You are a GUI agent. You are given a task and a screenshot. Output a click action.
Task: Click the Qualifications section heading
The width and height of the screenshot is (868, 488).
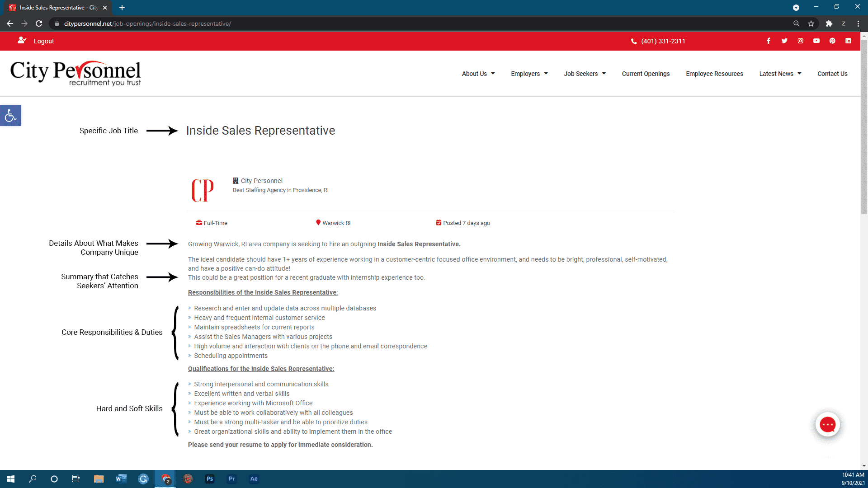pyautogui.click(x=261, y=369)
